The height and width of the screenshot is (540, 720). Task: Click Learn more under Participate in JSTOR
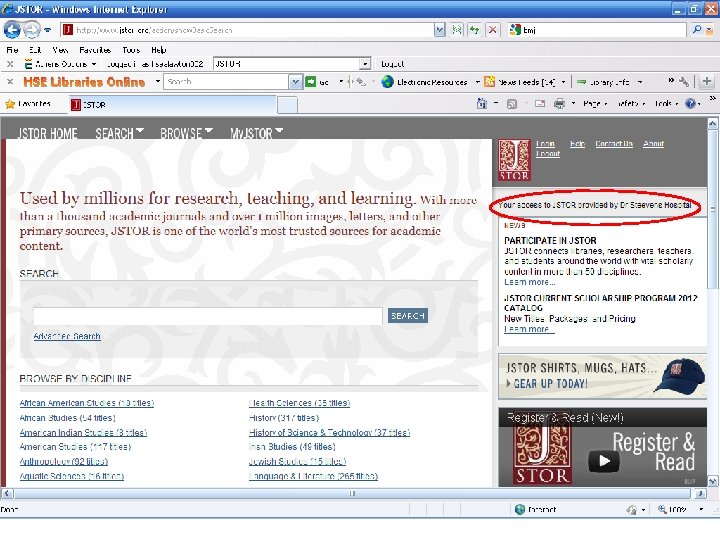[529, 282]
